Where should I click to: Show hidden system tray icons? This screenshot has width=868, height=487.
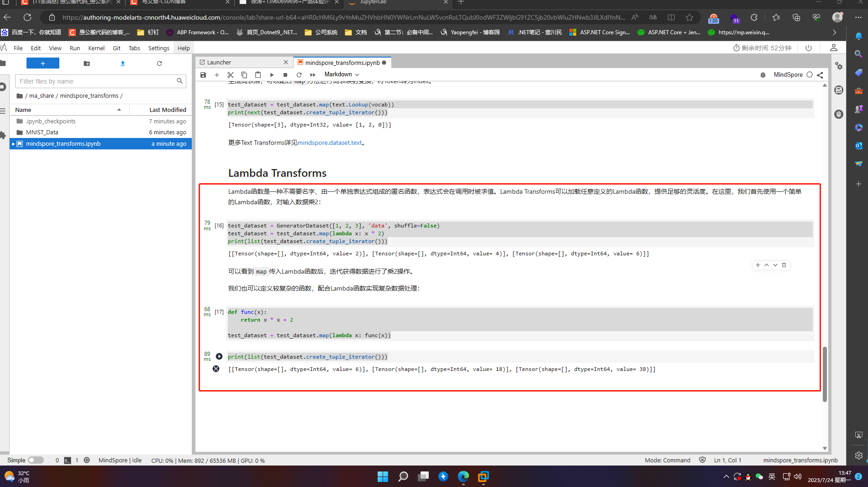[726, 476]
